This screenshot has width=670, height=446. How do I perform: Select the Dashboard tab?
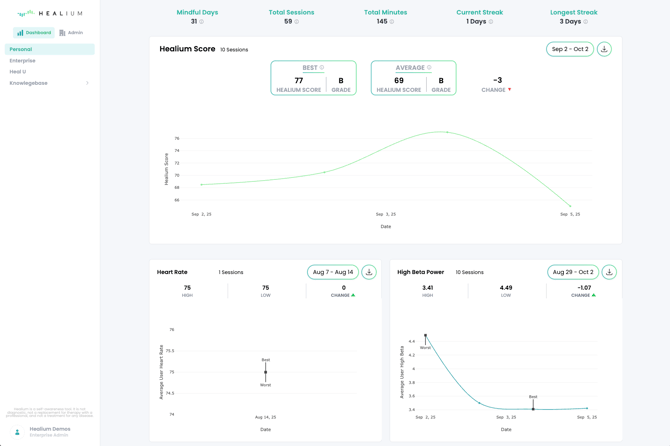pyautogui.click(x=34, y=33)
